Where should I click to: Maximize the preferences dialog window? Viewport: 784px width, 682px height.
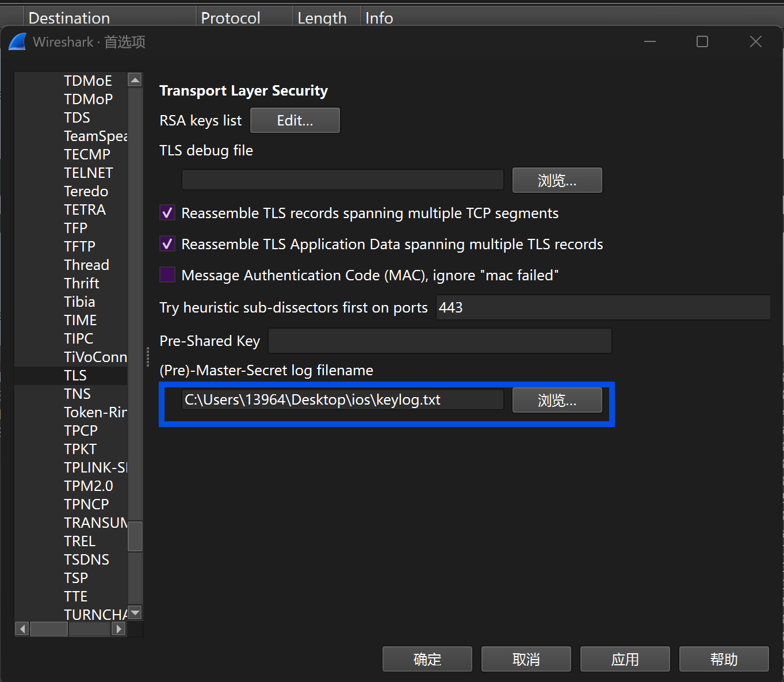(x=702, y=41)
